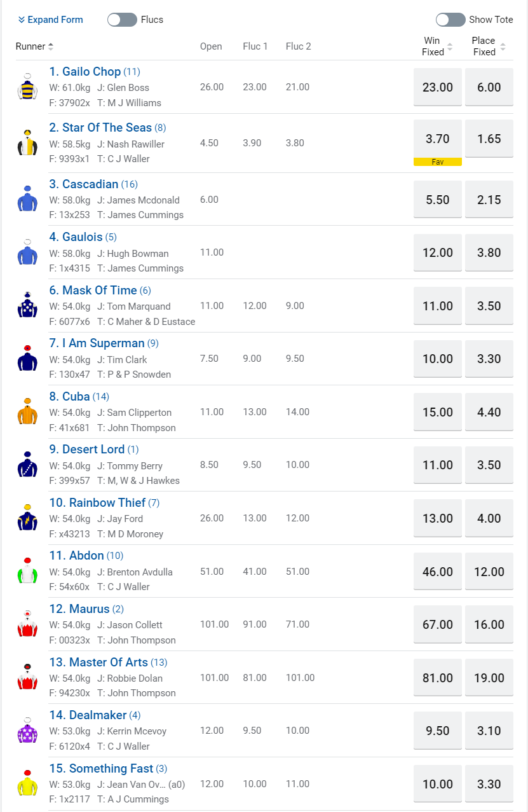Bet on Maurus win at 67.00
Image resolution: width=528 pixels, height=812 pixels.
(x=438, y=624)
